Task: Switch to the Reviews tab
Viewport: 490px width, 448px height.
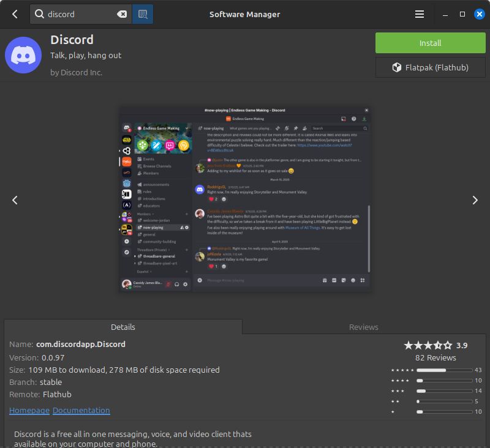Action: point(363,327)
